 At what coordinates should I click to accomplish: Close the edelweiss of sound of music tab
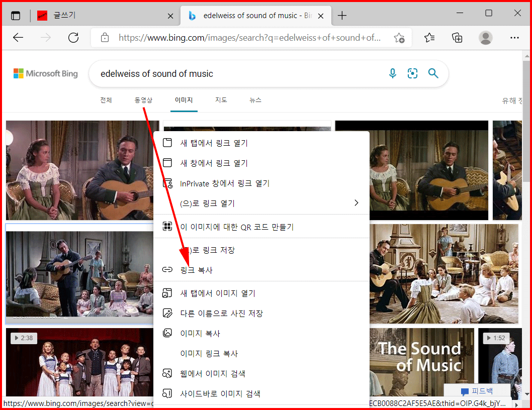321,16
